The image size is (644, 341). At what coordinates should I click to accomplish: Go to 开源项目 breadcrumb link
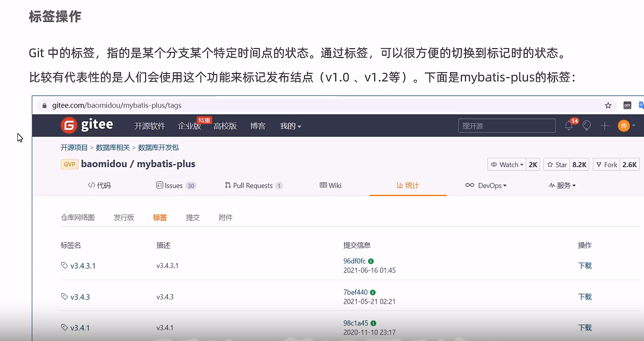[74, 147]
